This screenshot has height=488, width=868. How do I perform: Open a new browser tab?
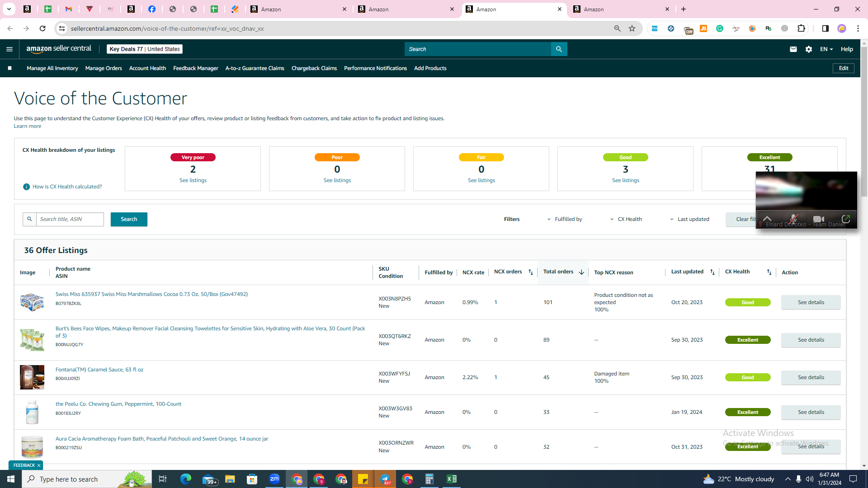[684, 9]
